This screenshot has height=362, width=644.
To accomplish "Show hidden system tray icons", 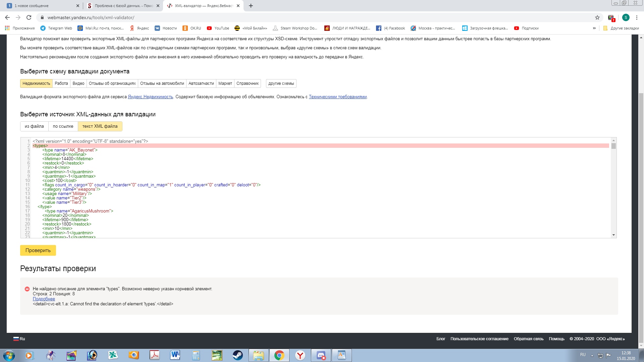I will tap(592, 355).
